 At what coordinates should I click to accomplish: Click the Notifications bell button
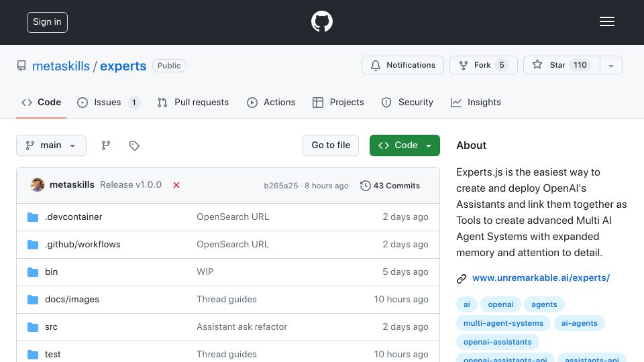[x=402, y=65]
